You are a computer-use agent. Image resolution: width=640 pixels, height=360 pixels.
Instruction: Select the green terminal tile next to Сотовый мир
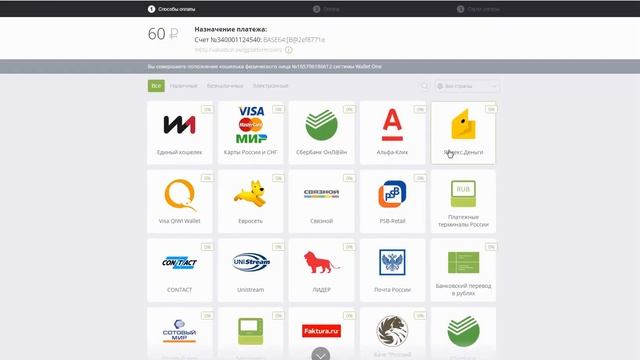(x=251, y=334)
